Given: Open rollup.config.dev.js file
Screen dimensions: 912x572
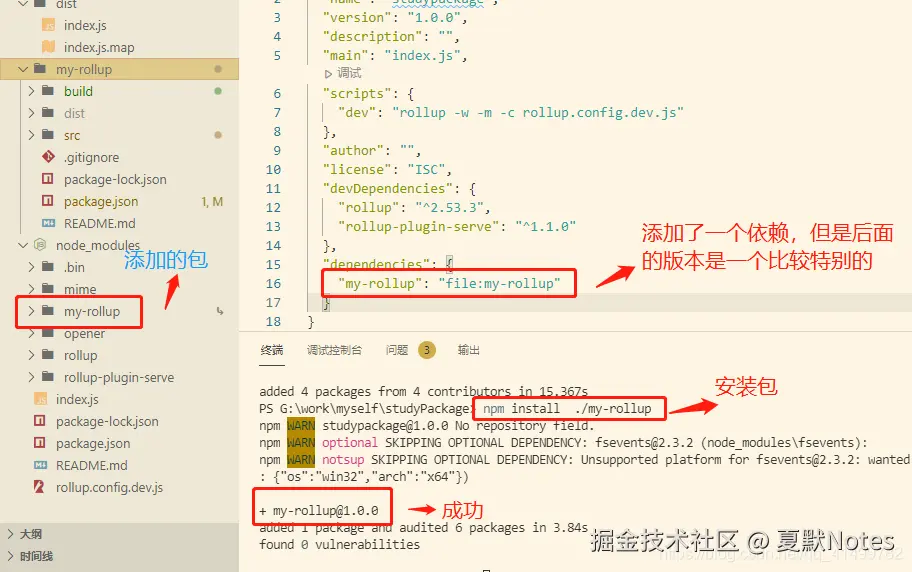Looking at the screenshot, I should click(x=109, y=488).
